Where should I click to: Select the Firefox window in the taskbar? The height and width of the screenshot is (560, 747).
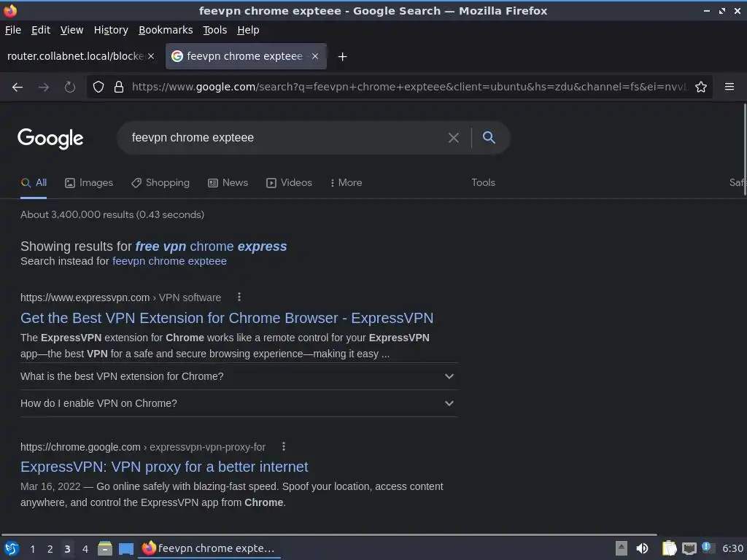pos(209,548)
